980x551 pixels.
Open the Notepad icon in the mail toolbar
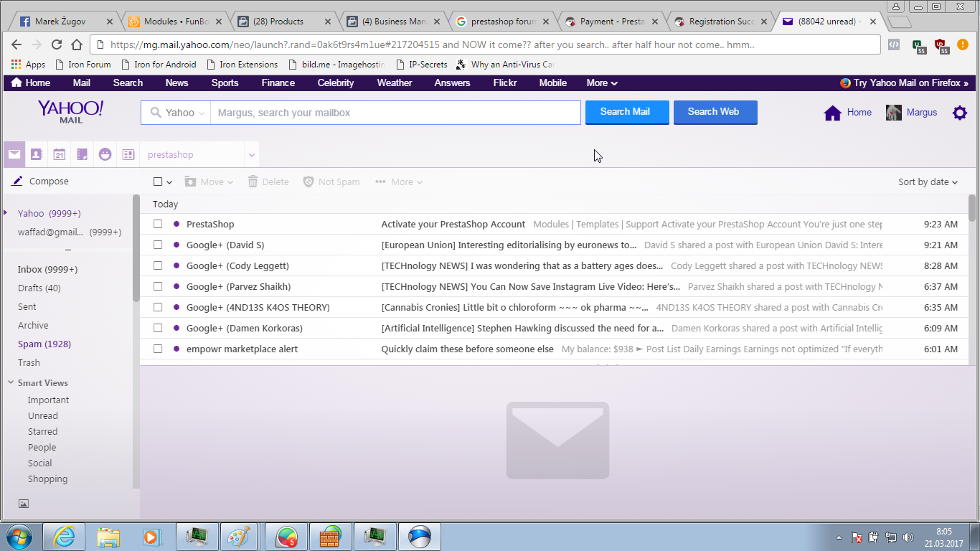coord(83,154)
